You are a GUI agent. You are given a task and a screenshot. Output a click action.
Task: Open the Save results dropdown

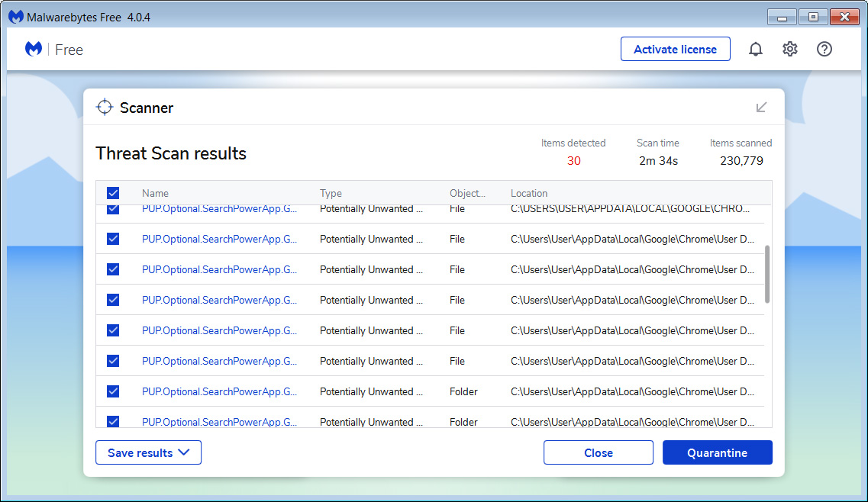pyautogui.click(x=148, y=452)
